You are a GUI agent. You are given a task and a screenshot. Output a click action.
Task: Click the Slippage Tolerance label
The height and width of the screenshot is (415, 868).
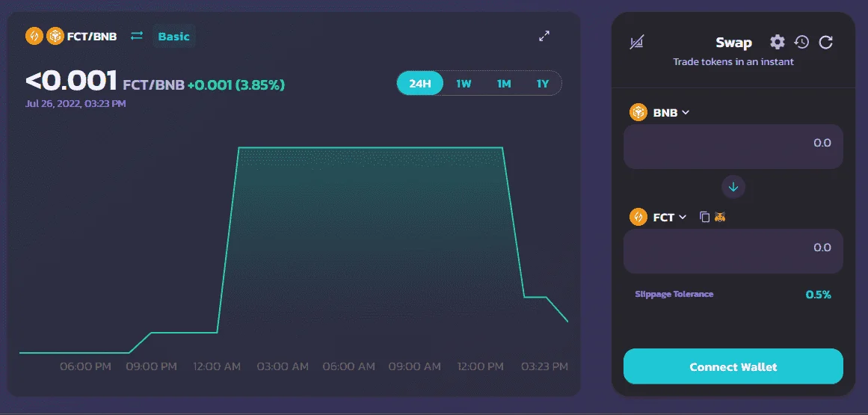point(674,294)
